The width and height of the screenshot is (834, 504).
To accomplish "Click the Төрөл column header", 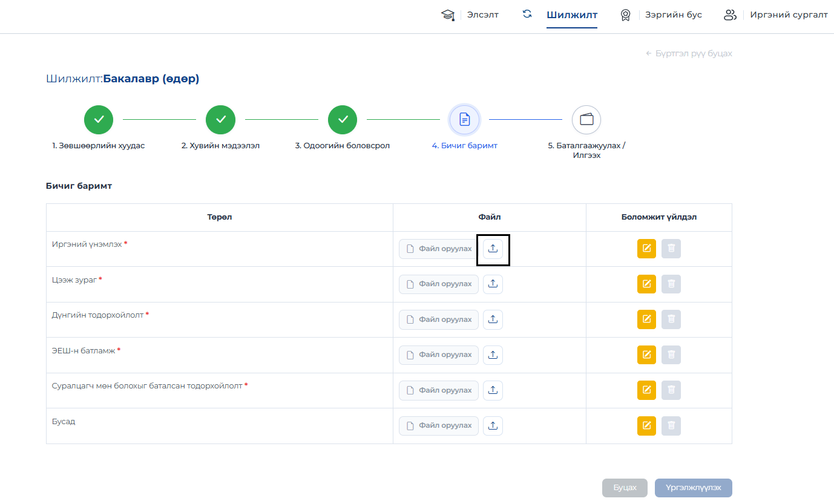I will click(220, 217).
